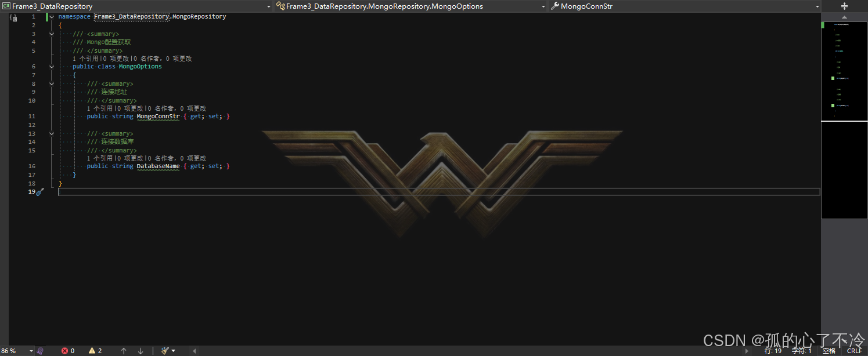Click line number 12 in the gutter
Viewport: 868px width, 356px height.
[x=32, y=125]
